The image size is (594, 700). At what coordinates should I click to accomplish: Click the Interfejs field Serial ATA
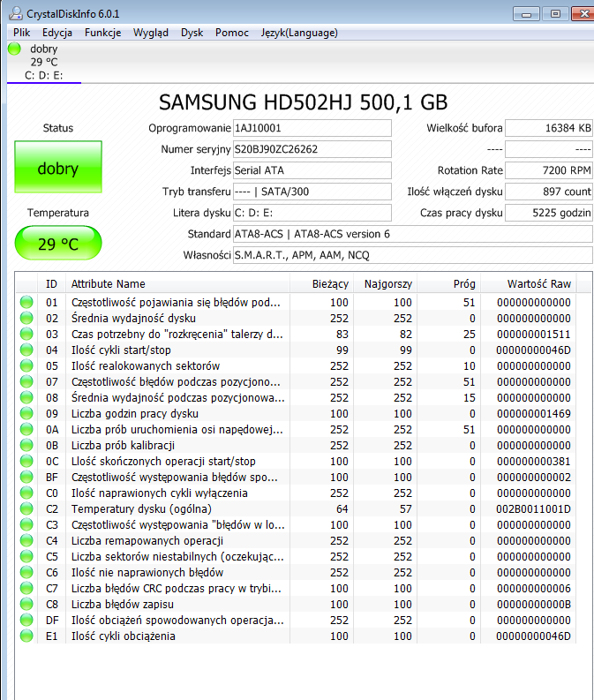(312, 170)
